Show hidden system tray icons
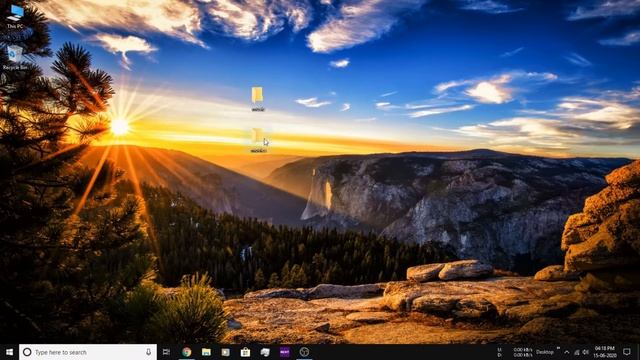640x360 pixels. (x=567, y=352)
